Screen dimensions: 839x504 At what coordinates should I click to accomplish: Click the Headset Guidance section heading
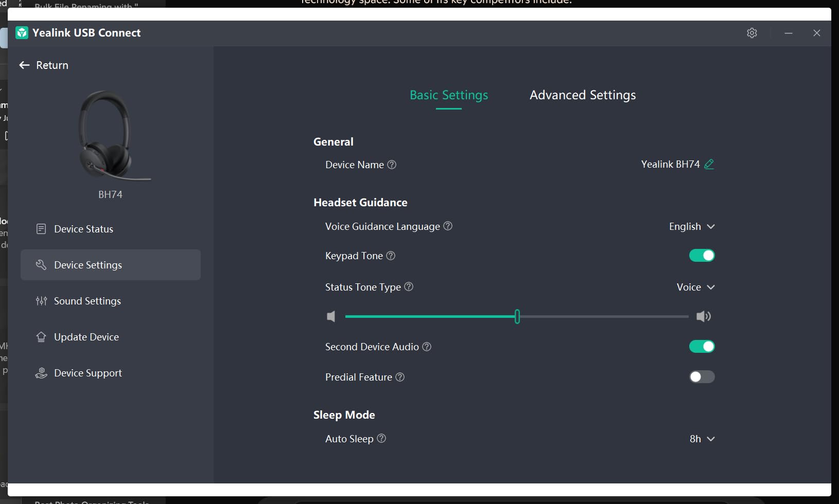(x=360, y=203)
